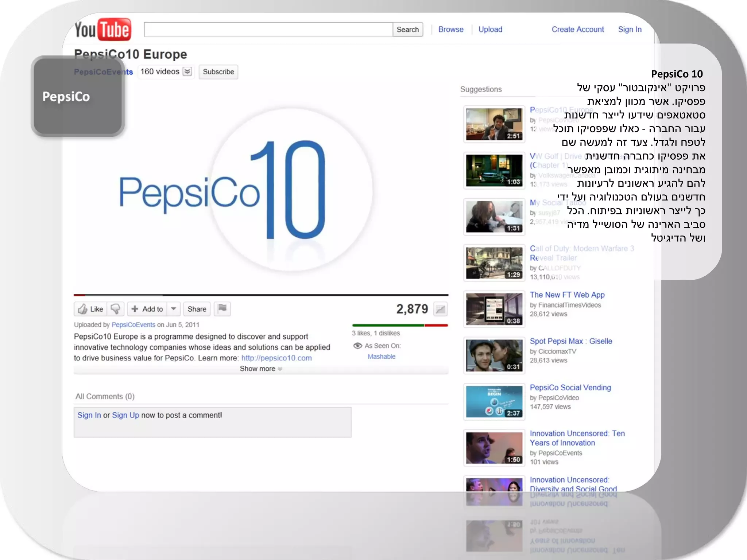Dislike the video with thumbs down icon
The image size is (747, 560).
pyautogui.click(x=116, y=309)
